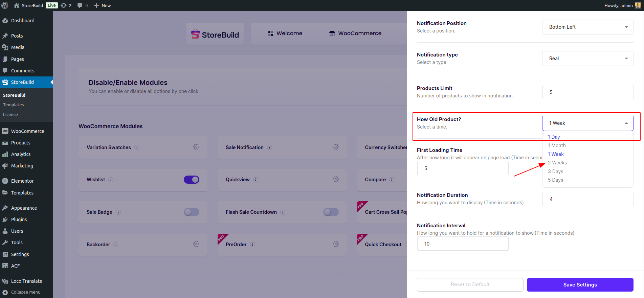This screenshot has height=298, width=644.
Task: Select 1 Day option
Action: click(x=554, y=137)
